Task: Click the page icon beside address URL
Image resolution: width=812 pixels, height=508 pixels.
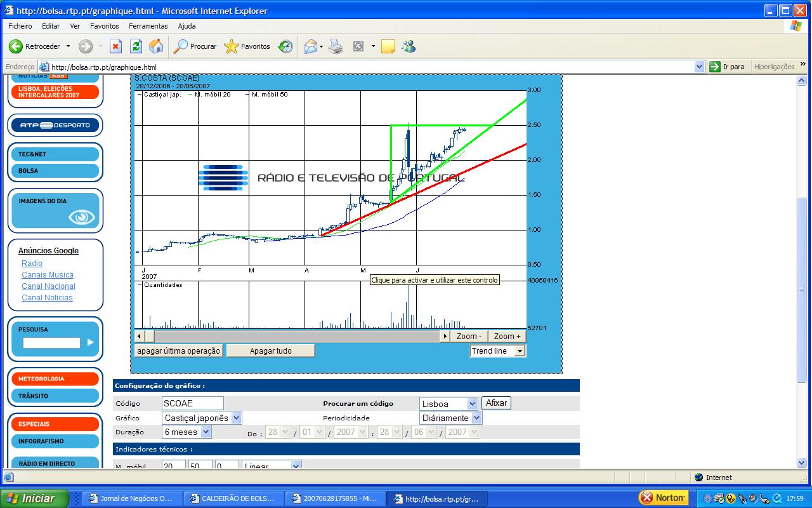Action: 44,67
